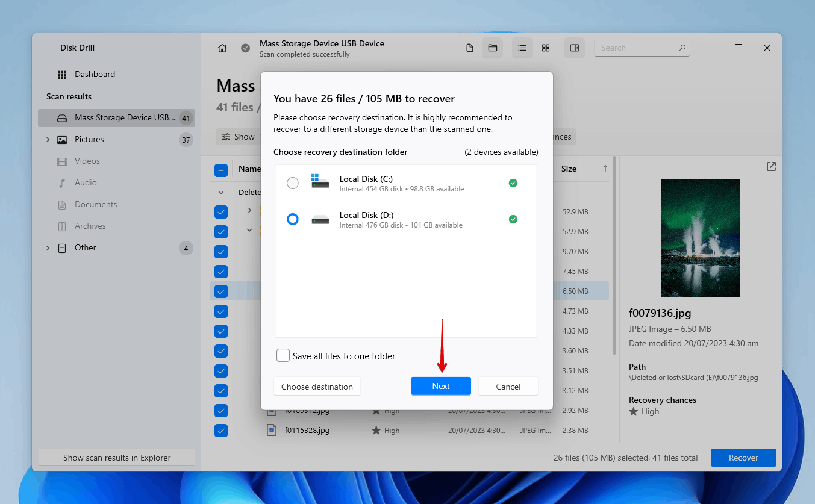The height and width of the screenshot is (504, 815).
Task: Open Archives scan results
Action: point(90,226)
